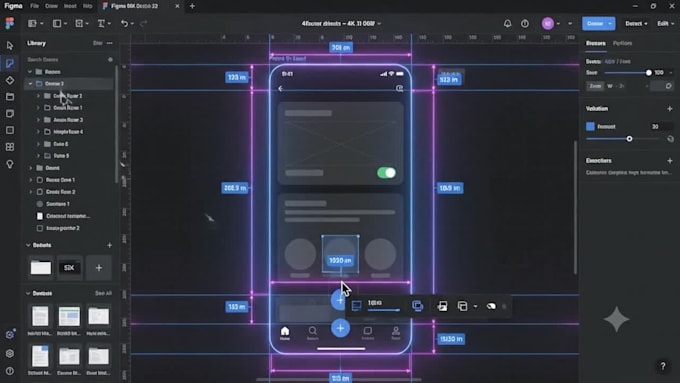Viewport: 680px width, 383px height.
Task: Select the active underlined tab in right panel
Action: (x=596, y=43)
